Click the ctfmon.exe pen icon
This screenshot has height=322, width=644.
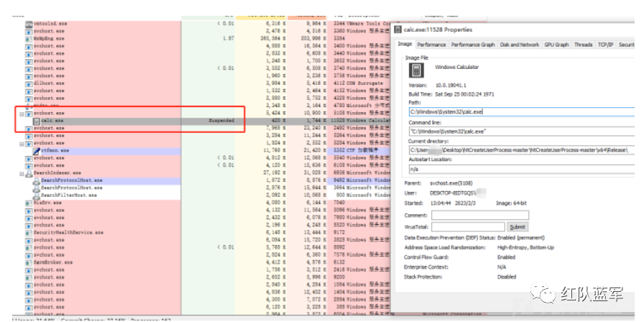(x=36, y=151)
